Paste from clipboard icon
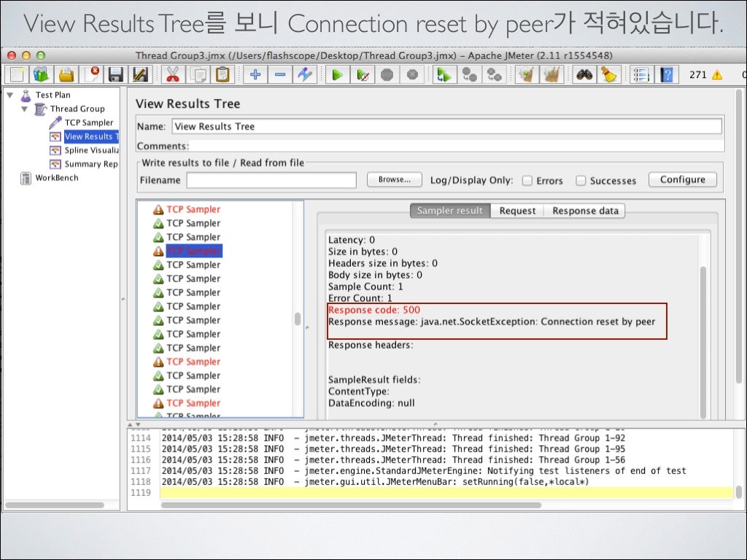This screenshot has height=560, width=747. coord(222,75)
